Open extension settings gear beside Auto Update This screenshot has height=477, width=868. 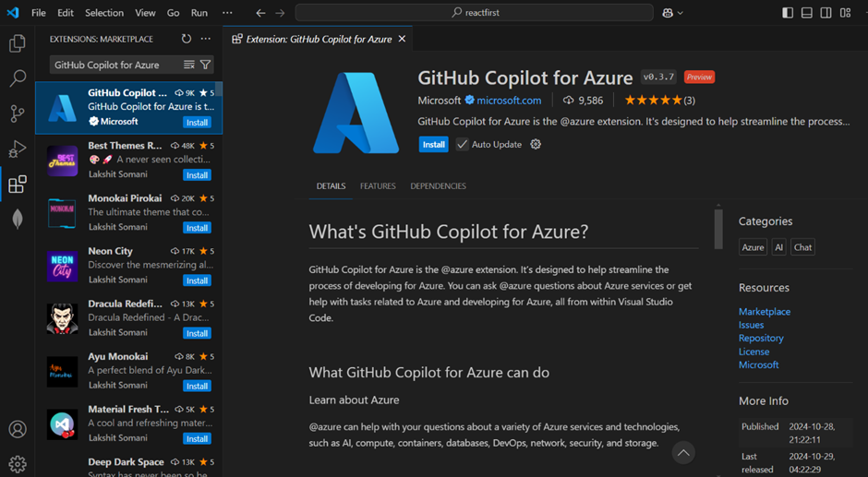(x=536, y=145)
